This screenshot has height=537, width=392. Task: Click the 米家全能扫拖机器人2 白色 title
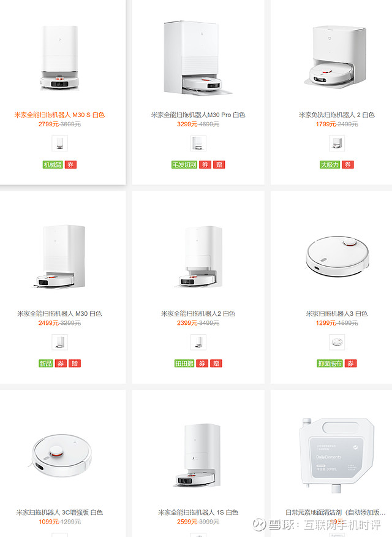[198, 313]
